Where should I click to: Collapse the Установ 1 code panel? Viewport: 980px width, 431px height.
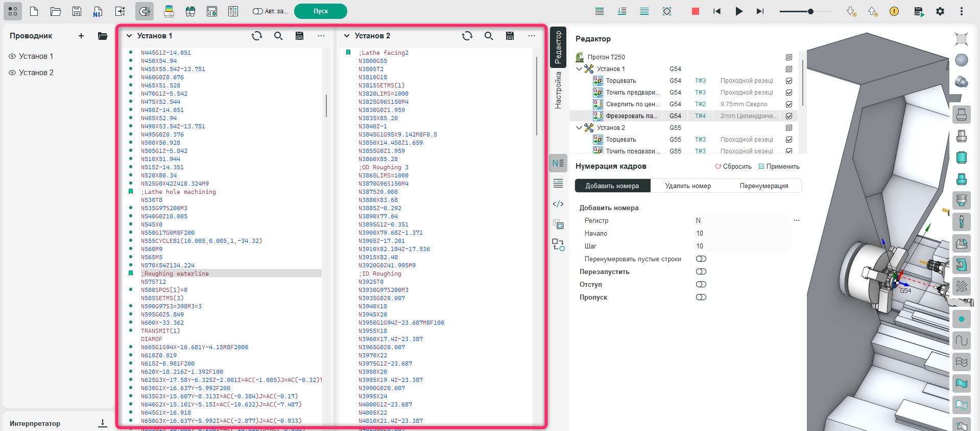click(129, 36)
